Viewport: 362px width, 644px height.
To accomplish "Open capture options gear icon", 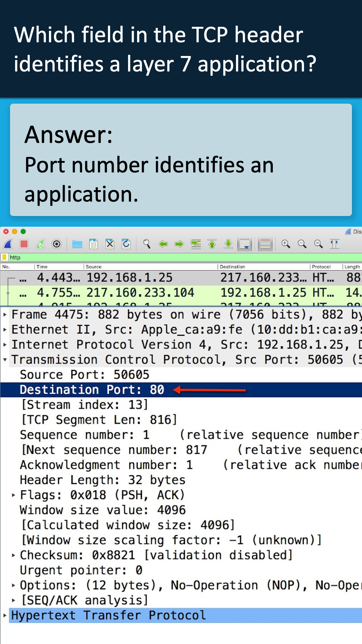I will pos(57,244).
